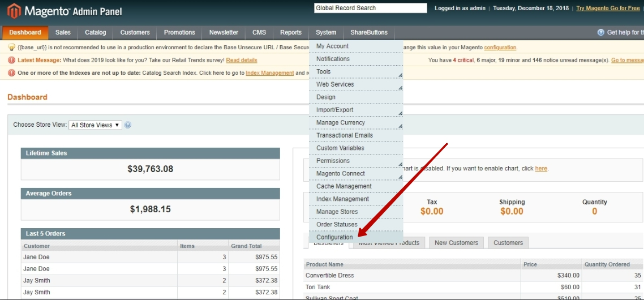Click in the Global Record Search field
Viewport: 644px width, 300px height.
tap(371, 8)
